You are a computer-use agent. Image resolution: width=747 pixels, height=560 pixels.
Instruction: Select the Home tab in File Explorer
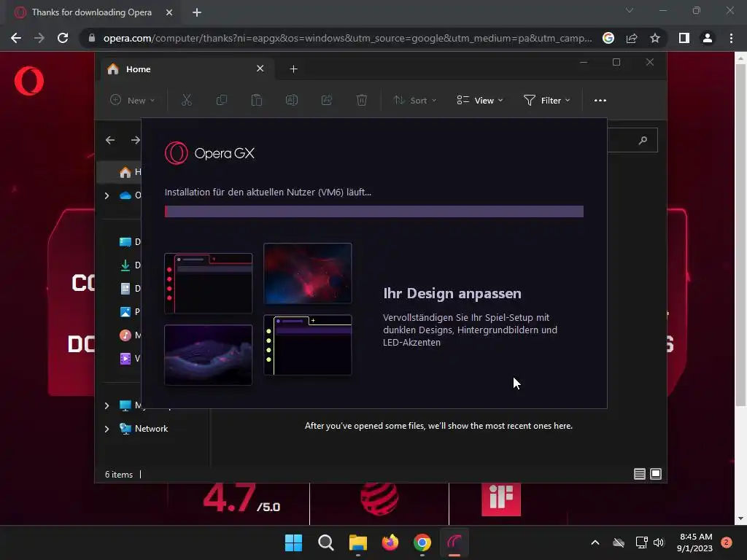pyautogui.click(x=186, y=69)
